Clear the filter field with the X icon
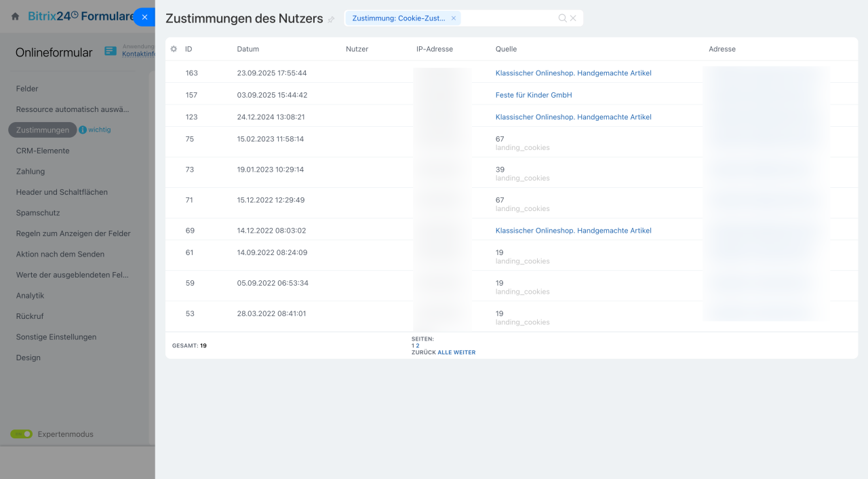This screenshot has height=479, width=868. (573, 18)
